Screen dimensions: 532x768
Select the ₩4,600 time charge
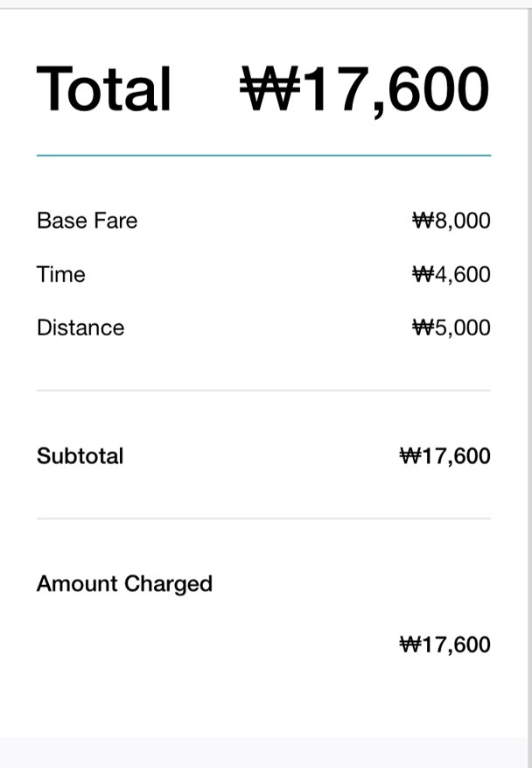tap(451, 275)
